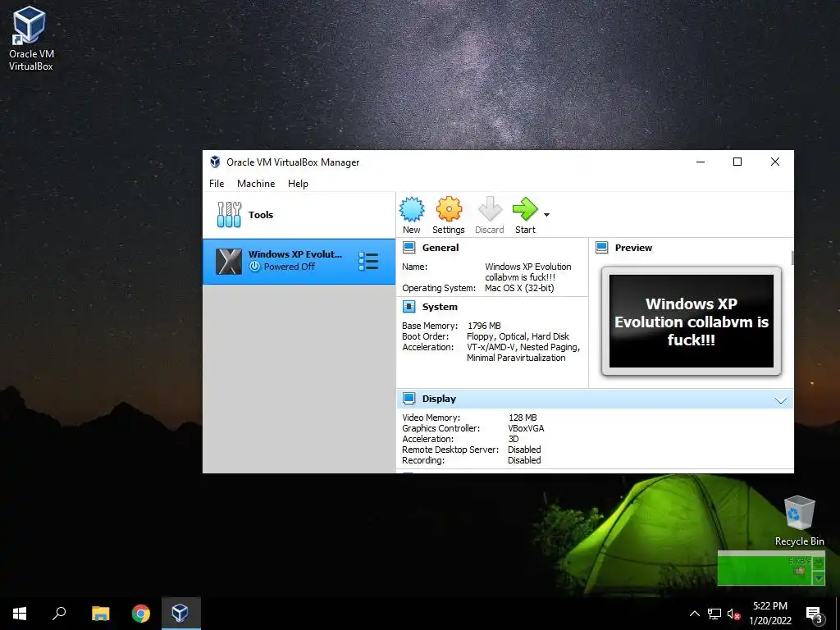
Task: Select the Tools entry in the sidebar
Action: pyautogui.click(x=299, y=215)
